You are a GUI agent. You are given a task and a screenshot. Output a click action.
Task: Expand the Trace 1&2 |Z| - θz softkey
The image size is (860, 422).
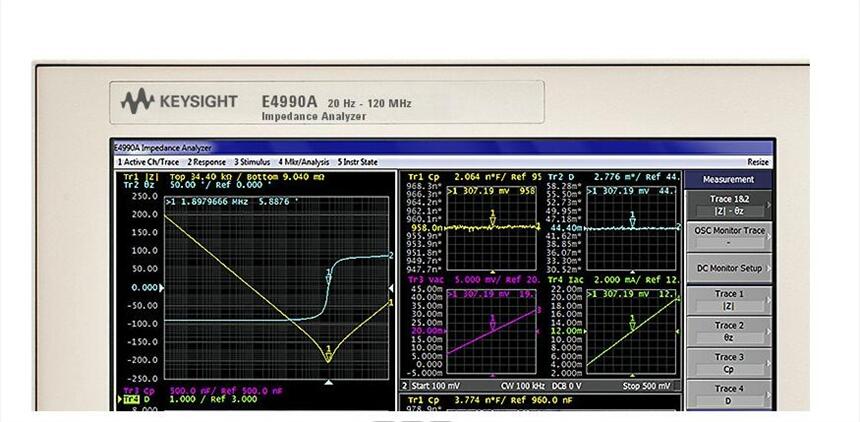point(728,204)
